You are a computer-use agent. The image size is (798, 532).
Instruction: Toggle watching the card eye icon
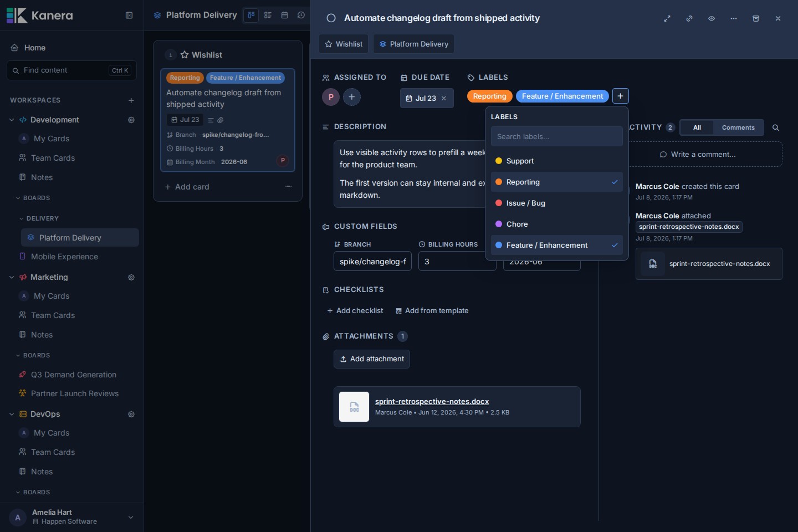pyautogui.click(x=712, y=18)
